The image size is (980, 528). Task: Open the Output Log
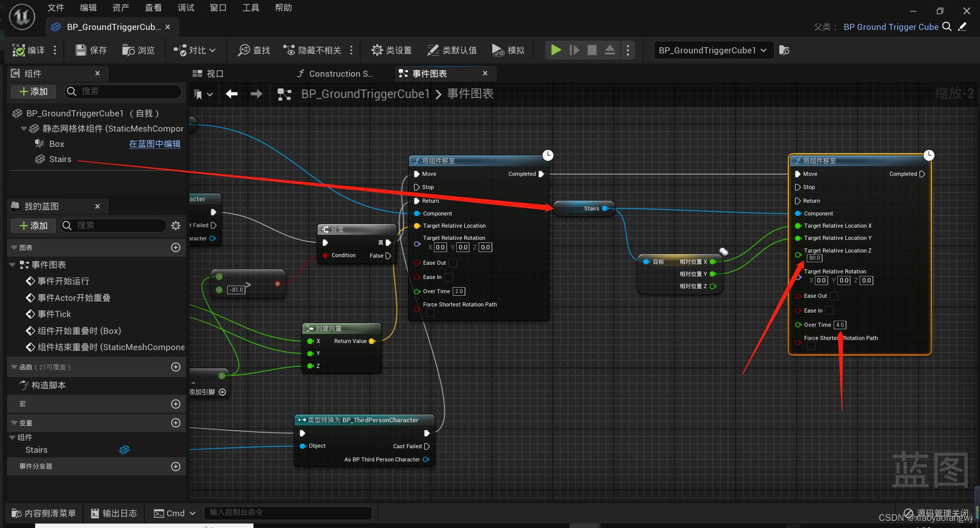pyautogui.click(x=114, y=513)
